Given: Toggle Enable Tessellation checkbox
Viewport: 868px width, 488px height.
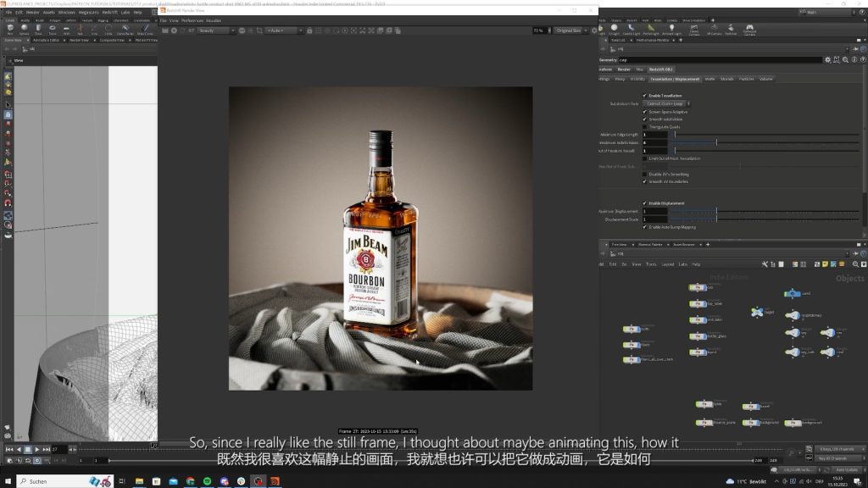Looking at the screenshot, I should tap(644, 96).
